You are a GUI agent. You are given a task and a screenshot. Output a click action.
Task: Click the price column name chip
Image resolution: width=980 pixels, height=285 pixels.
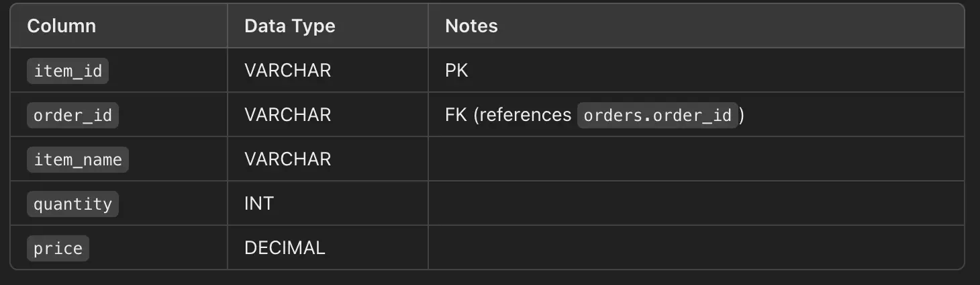[58, 248]
